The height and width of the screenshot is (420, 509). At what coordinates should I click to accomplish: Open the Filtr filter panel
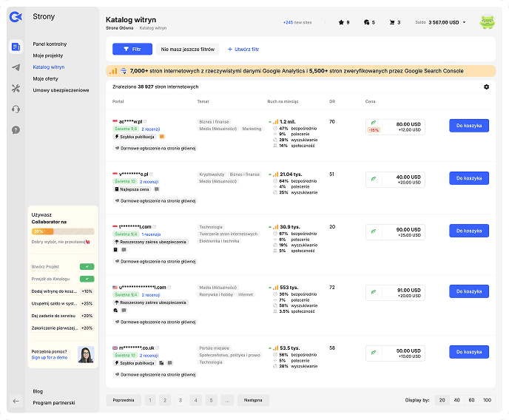(x=132, y=49)
